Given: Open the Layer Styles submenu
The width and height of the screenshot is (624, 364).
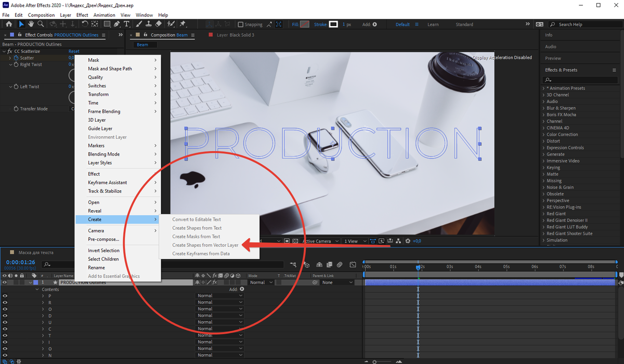Looking at the screenshot, I should click(118, 163).
